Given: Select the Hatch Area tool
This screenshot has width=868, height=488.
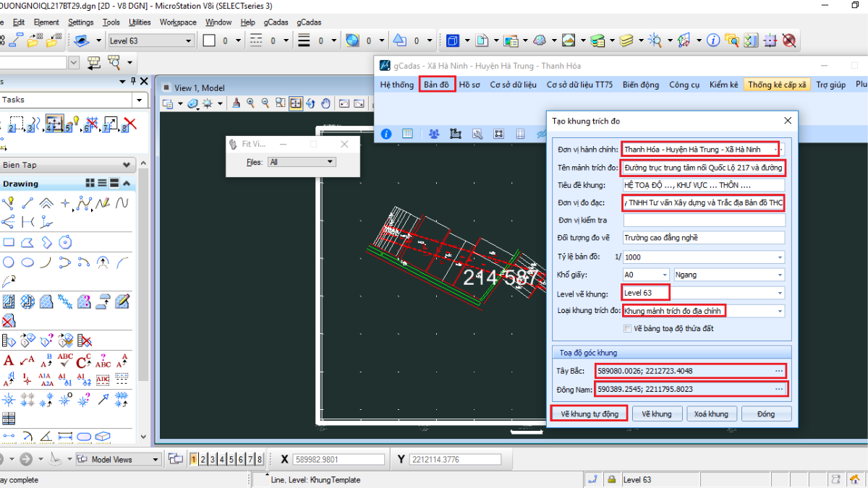Looking at the screenshot, I should (9, 301).
